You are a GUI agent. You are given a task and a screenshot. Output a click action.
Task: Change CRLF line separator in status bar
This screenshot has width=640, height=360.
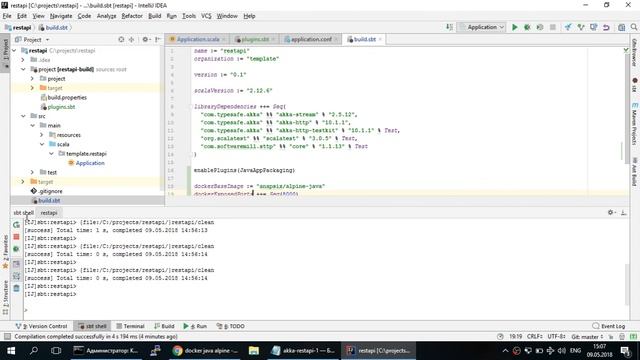coord(535,337)
